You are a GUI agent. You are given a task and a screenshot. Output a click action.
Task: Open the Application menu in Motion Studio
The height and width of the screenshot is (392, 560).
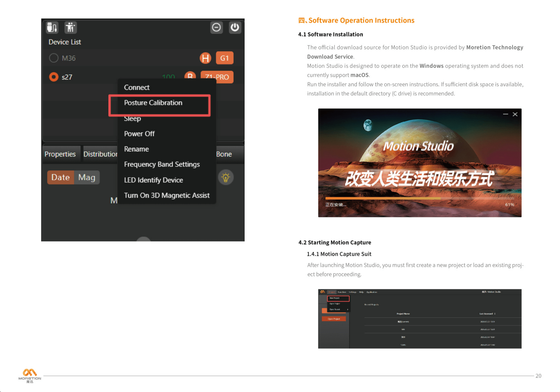click(372, 292)
